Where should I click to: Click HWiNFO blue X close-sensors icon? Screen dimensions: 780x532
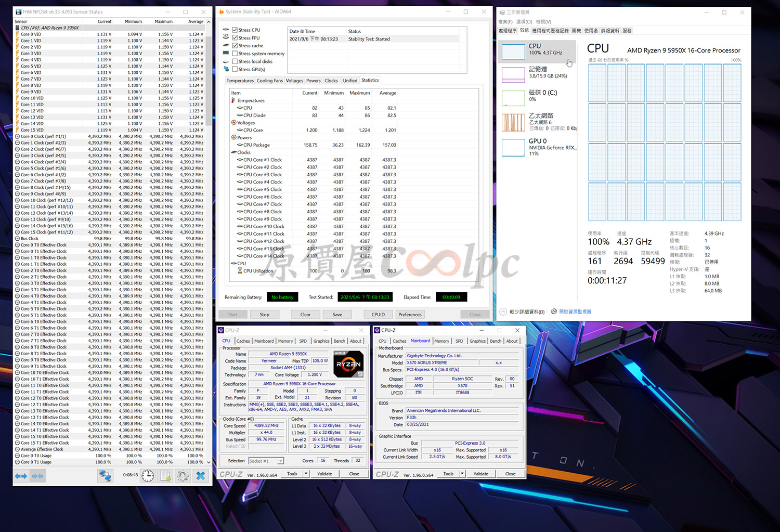pos(200,475)
